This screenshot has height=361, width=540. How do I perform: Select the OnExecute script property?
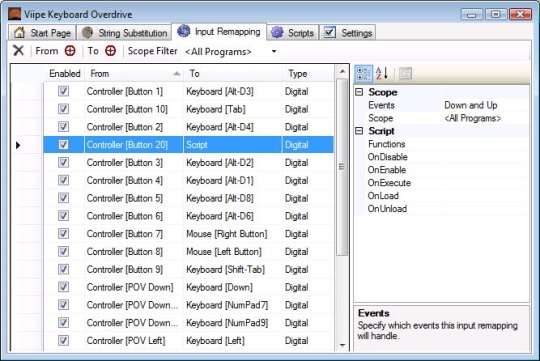[389, 183]
